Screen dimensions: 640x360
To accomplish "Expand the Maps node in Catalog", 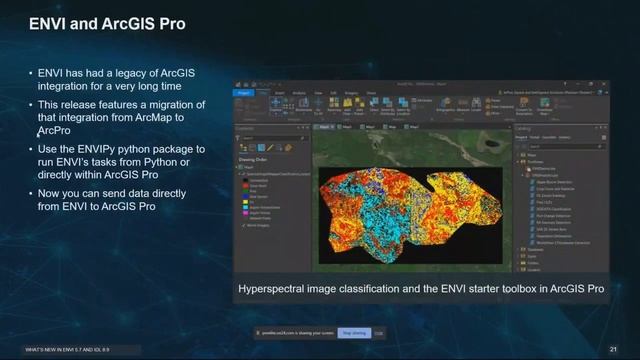I will point(518,155).
